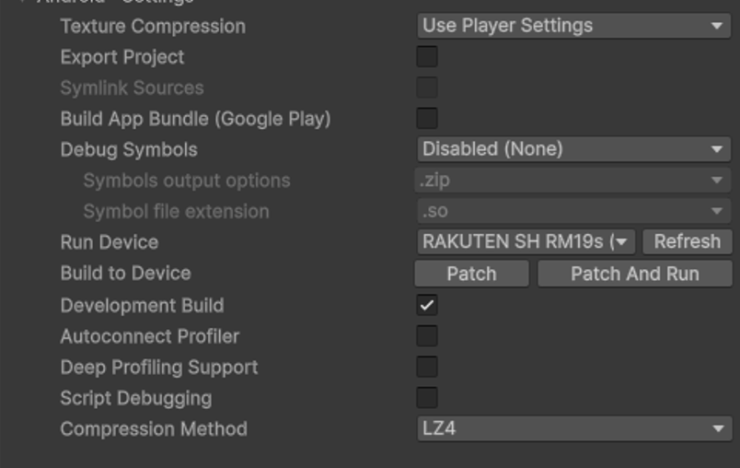The image size is (740, 468).
Task: Open the Symbol file extension .so dropdown
Action: tap(573, 212)
